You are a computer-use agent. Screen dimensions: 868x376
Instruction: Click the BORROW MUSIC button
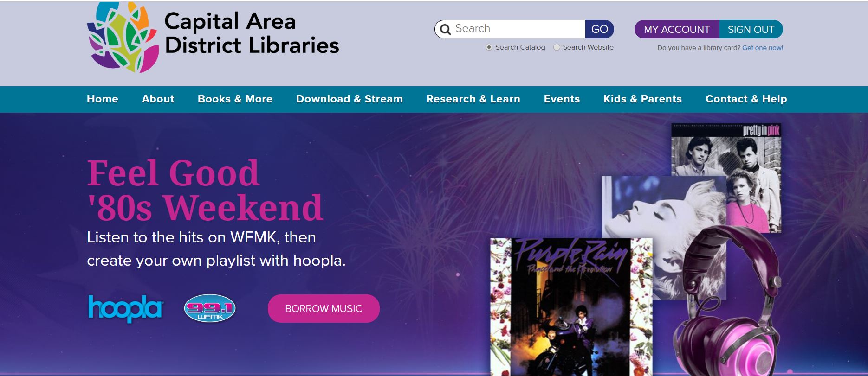point(324,308)
